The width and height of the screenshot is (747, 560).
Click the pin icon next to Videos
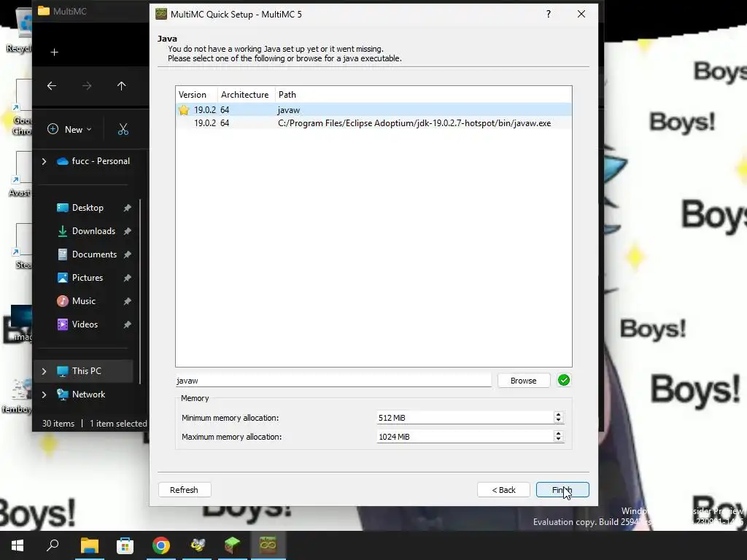click(127, 324)
